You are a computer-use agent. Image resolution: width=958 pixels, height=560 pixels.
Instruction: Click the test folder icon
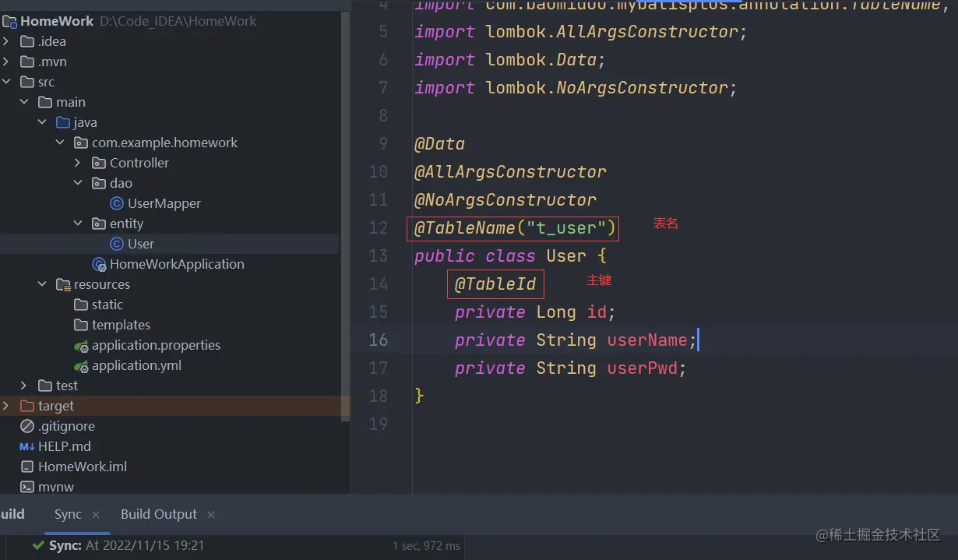[45, 386]
